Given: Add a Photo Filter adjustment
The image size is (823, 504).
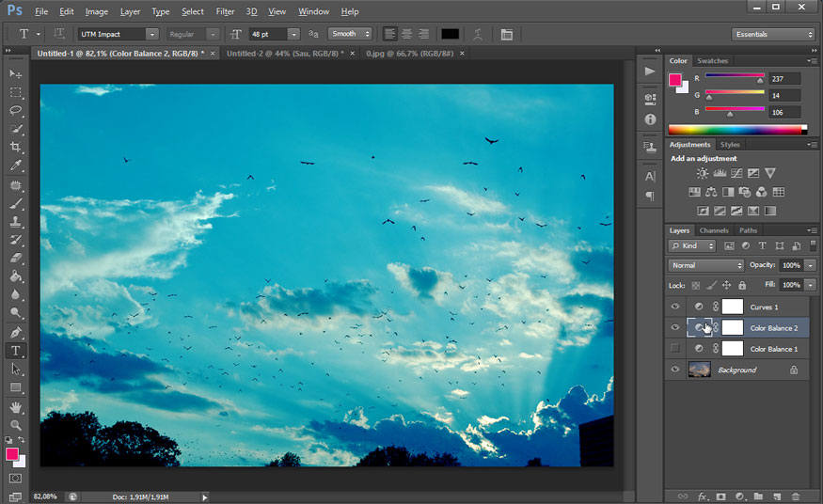Looking at the screenshot, I should (x=745, y=192).
